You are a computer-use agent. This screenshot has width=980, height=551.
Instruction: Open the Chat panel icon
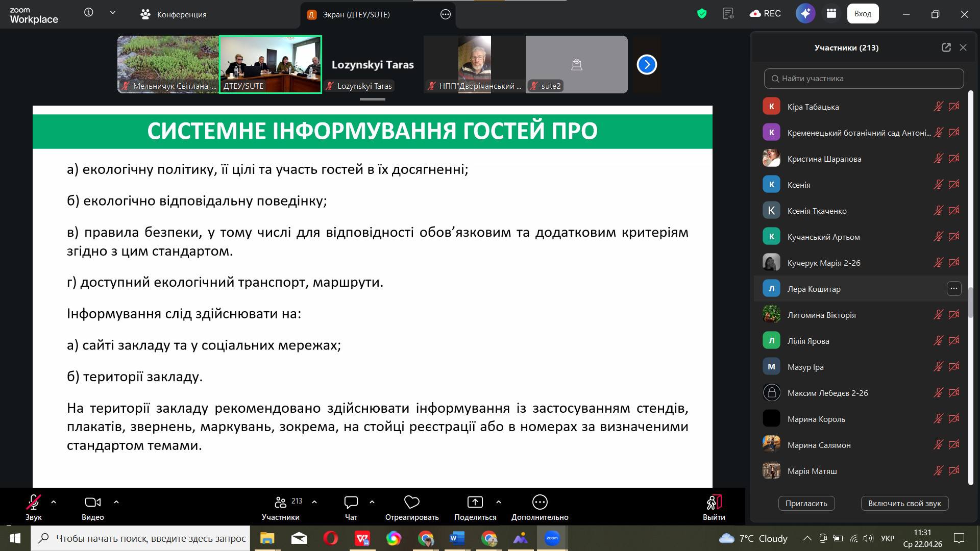tap(351, 503)
